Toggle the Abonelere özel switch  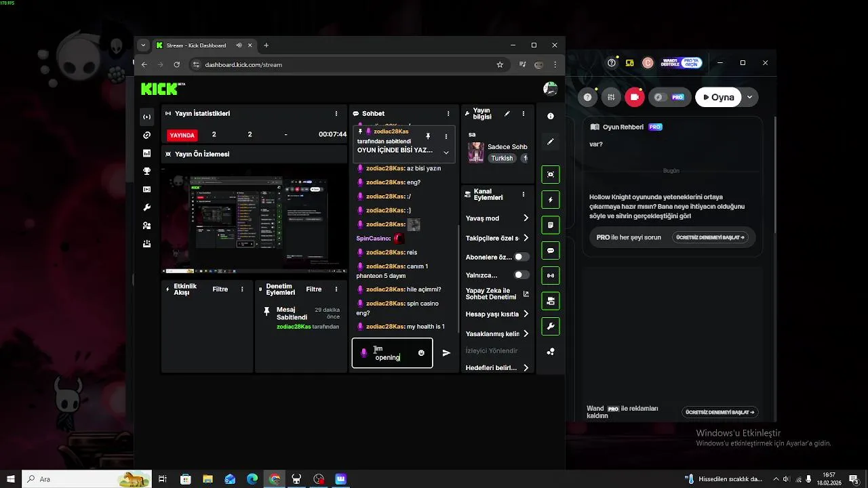point(521,257)
